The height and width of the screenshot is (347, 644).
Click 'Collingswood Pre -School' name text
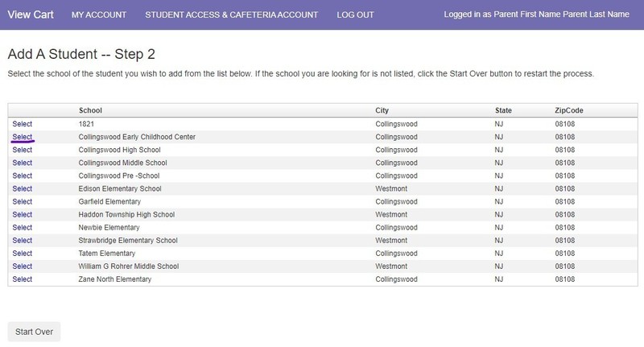[119, 176]
